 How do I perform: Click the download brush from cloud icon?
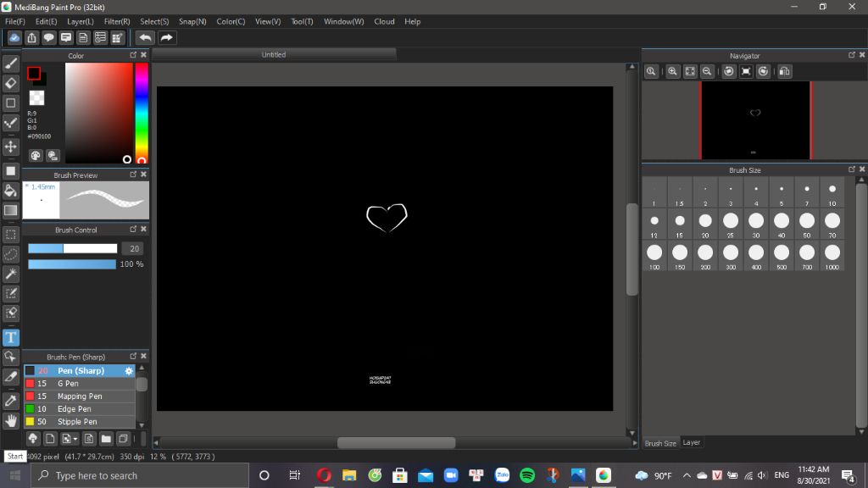pos(33,439)
